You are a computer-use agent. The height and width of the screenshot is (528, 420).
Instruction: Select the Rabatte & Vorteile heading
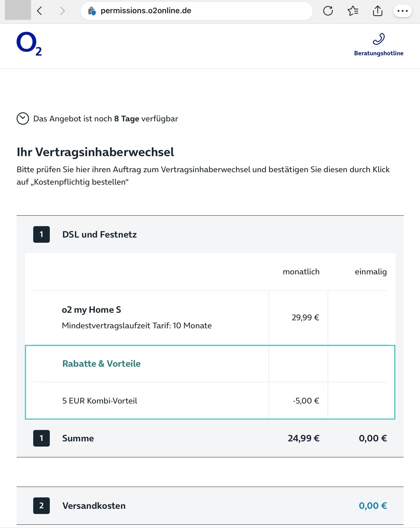[101, 364]
